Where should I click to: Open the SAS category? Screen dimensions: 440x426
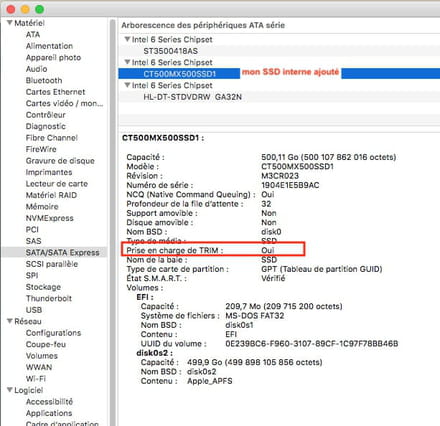click(x=33, y=241)
